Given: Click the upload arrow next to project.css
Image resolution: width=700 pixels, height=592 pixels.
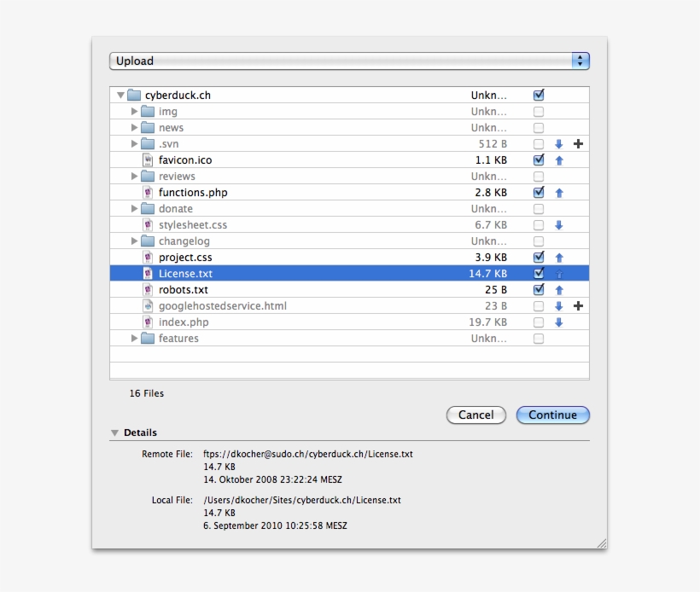Looking at the screenshot, I should [559, 257].
